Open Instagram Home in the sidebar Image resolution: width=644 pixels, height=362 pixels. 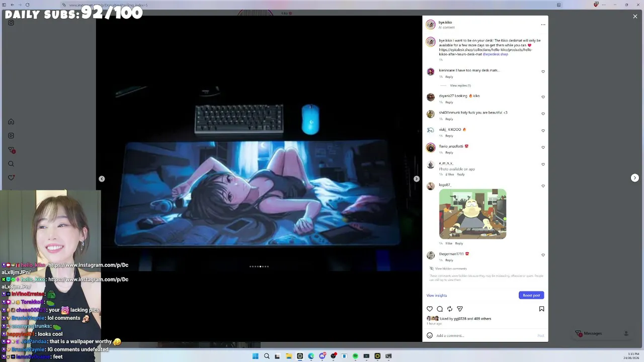[x=11, y=122]
